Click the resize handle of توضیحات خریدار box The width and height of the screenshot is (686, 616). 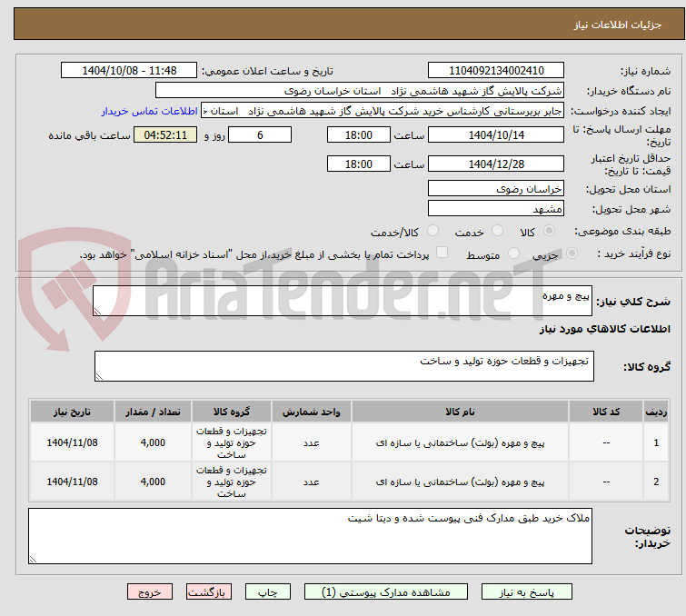pos(33,559)
